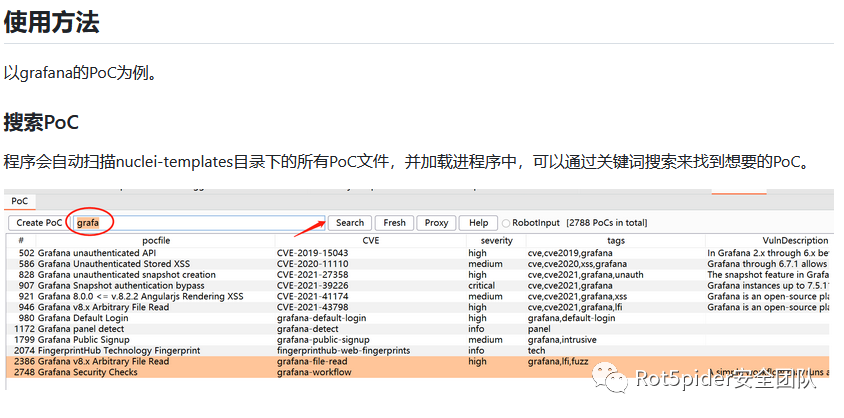Sort by the VulnDescription column header
Screen dimensions: 844x418
pos(770,240)
